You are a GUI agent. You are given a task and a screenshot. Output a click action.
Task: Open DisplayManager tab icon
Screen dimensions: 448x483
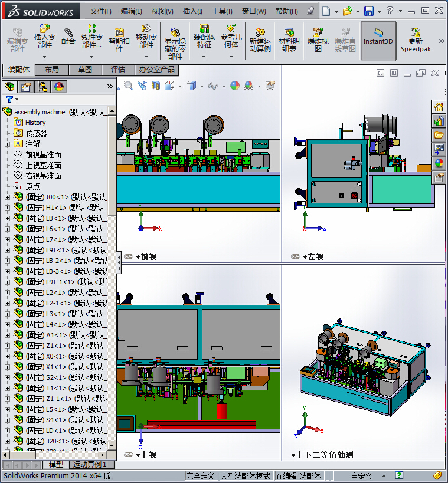point(59,87)
